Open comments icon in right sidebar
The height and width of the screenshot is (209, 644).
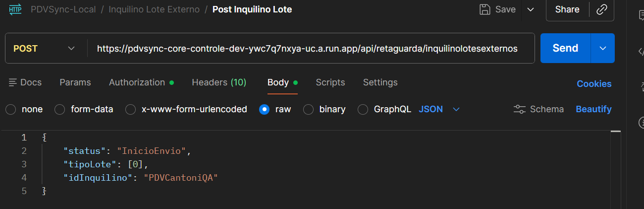point(640,16)
